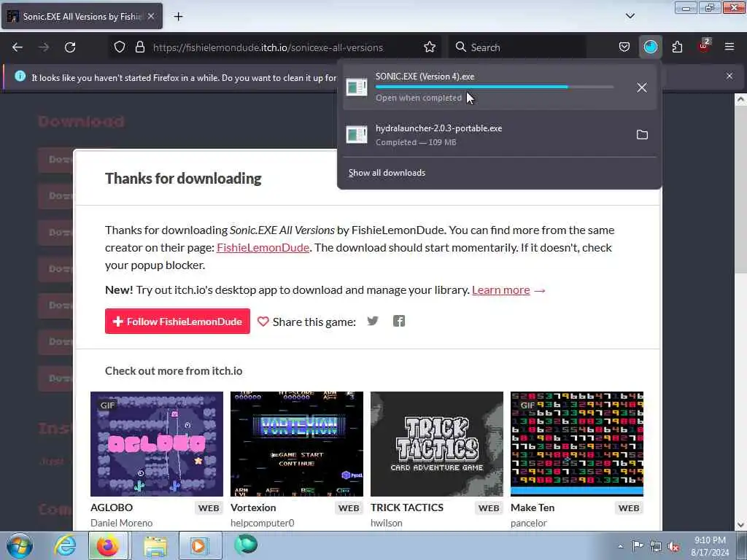This screenshot has height=560, width=747.
Task: Focus the Search box in toolbar
Action: (x=517, y=47)
